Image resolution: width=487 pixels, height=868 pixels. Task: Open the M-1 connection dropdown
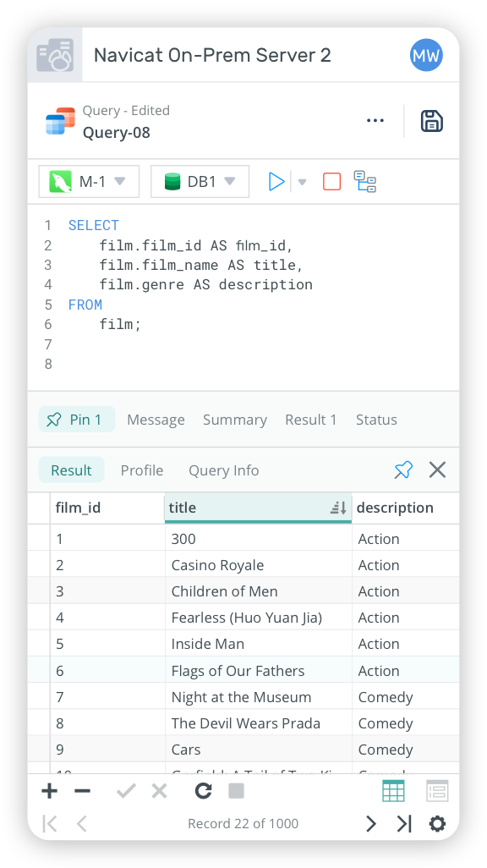pos(89,181)
